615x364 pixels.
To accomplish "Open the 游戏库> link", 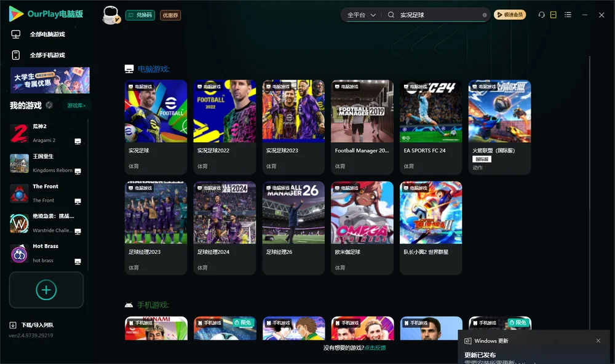I will (76, 106).
